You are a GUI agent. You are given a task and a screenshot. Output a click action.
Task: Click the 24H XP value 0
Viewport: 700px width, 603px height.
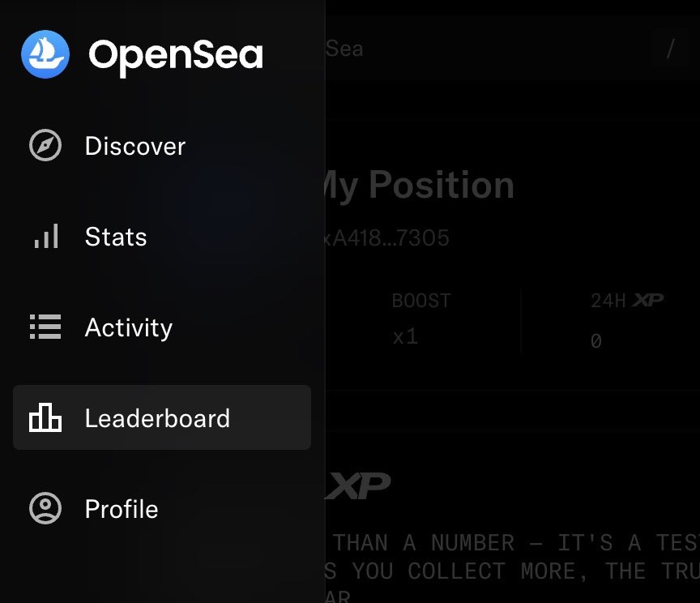click(596, 341)
